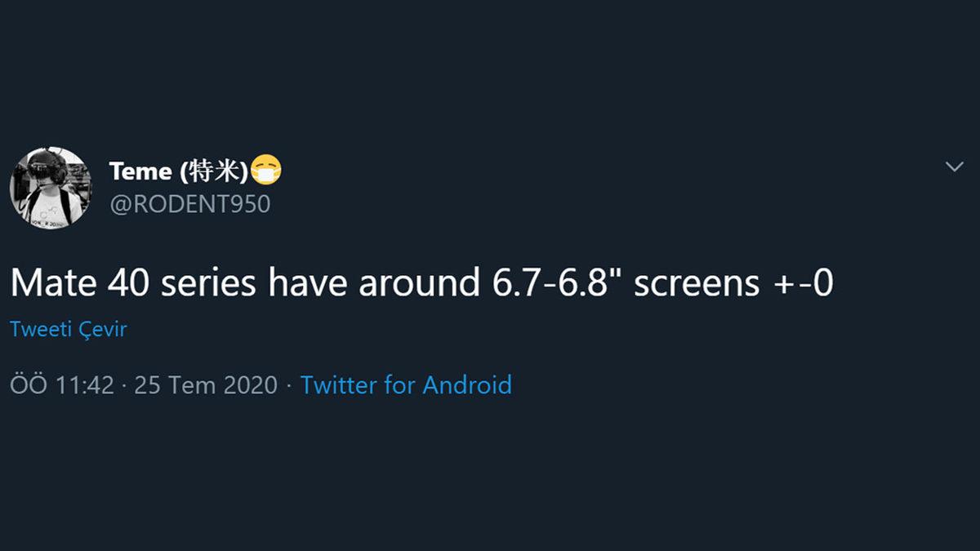Open the "Twitter for Android" source link
This screenshot has width=980, height=551.
pyautogui.click(x=406, y=384)
